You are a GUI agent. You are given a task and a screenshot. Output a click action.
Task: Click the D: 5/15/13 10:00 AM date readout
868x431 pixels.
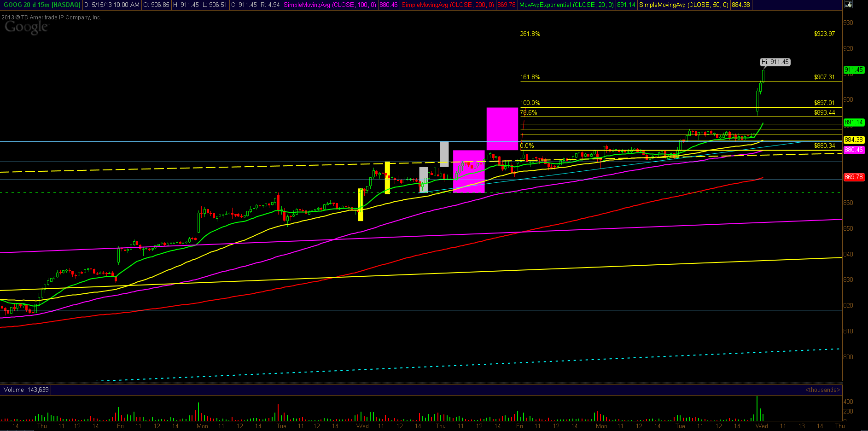(x=112, y=5)
